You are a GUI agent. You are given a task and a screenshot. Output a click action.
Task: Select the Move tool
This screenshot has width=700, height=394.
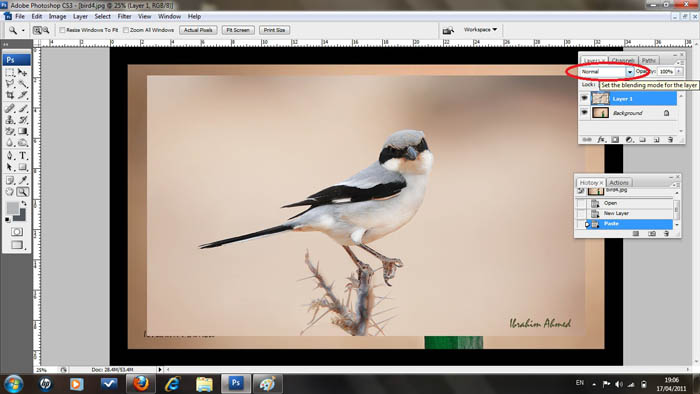coord(23,72)
